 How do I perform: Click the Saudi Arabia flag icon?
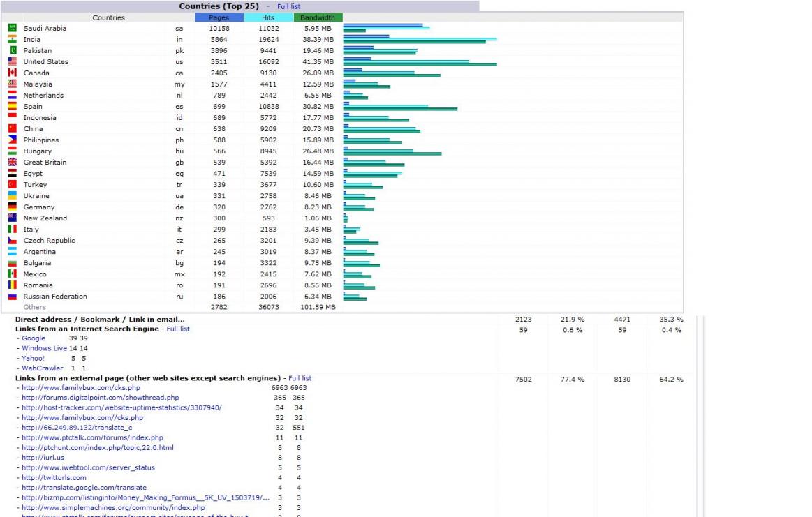point(12,28)
